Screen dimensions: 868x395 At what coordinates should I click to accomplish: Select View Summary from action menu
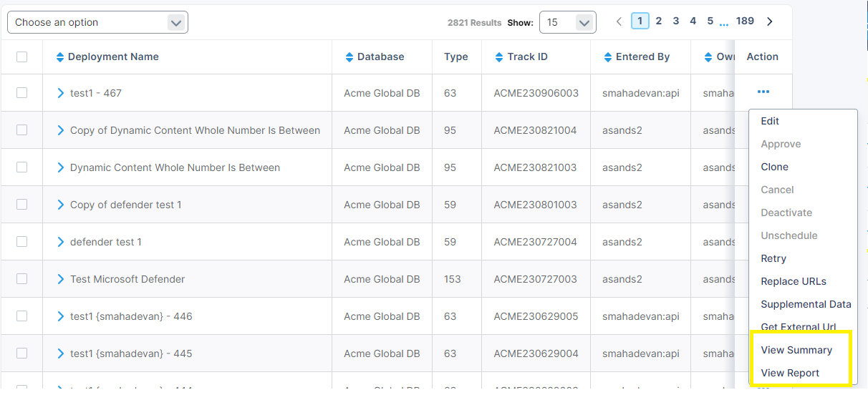796,350
